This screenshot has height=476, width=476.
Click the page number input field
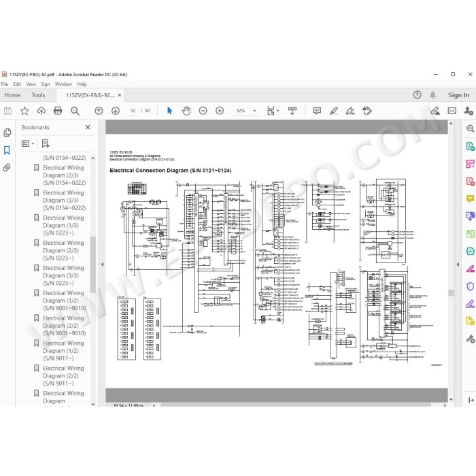133,111
